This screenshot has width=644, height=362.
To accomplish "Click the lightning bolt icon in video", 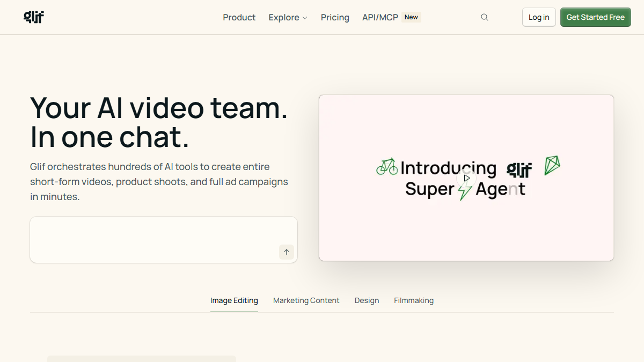I will [465, 190].
